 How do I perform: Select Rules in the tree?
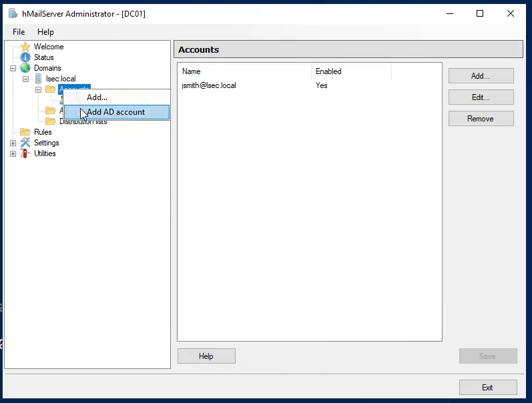(43, 132)
